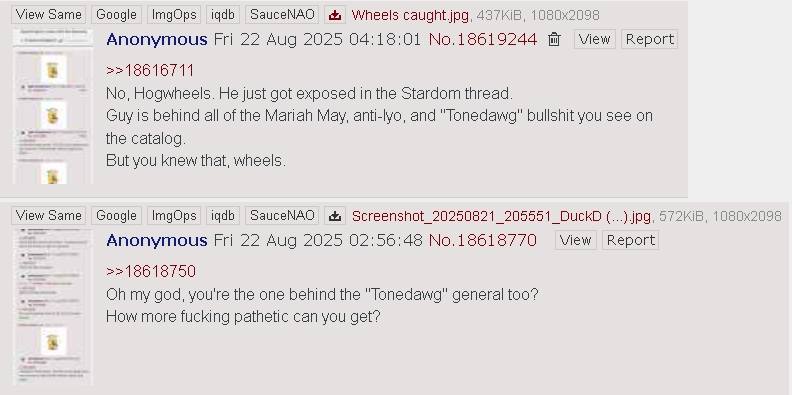Open the Screenshot_20250821_205551_DuckD file link

pyautogui.click(x=501, y=216)
